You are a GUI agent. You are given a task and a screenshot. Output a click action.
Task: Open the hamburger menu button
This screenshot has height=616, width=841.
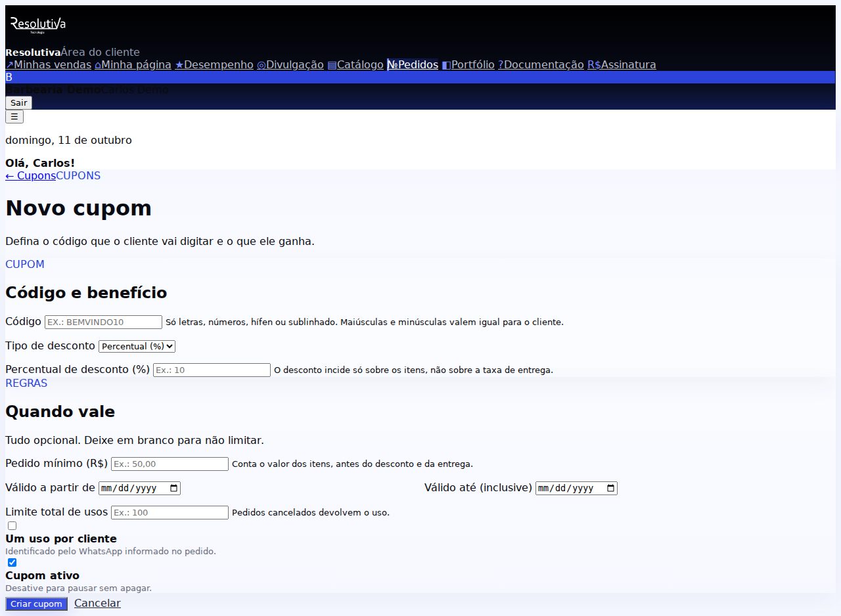point(14,116)
